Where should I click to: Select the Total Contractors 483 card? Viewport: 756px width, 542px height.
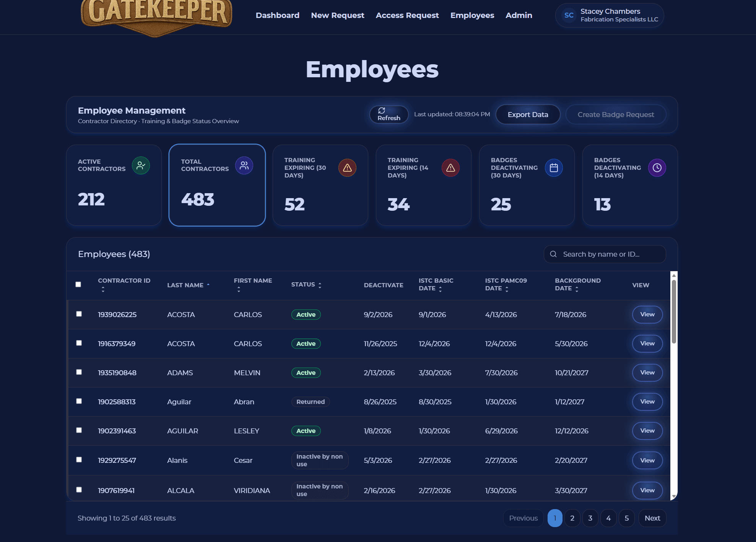(217, 185)
